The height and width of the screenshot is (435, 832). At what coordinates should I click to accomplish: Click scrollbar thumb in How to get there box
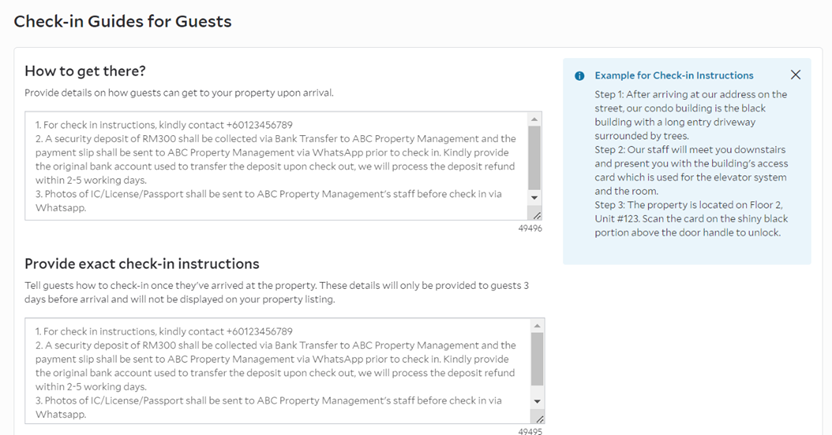click(534, 158)
